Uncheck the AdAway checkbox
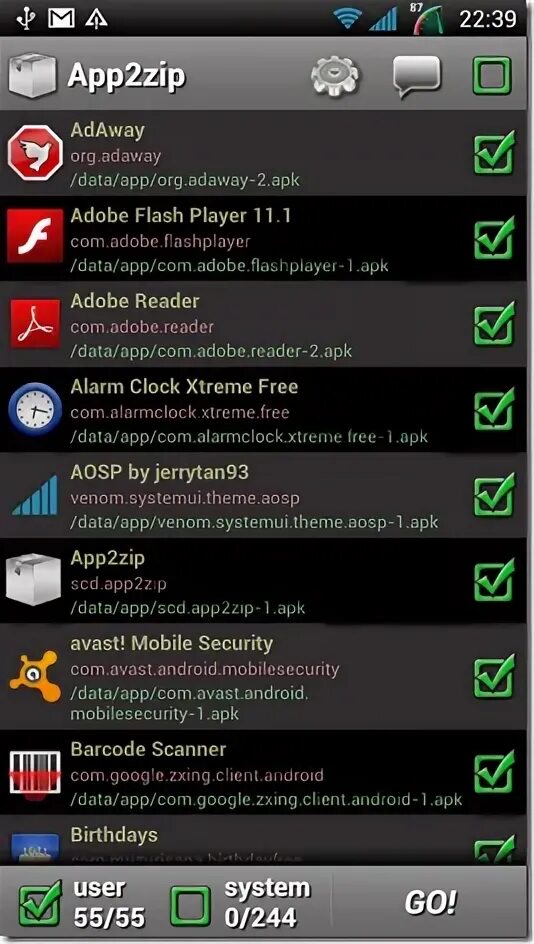 click(494, 153)
